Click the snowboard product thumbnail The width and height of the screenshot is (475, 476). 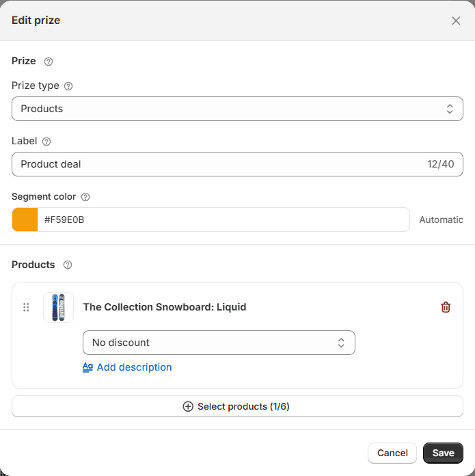(58, 307)
